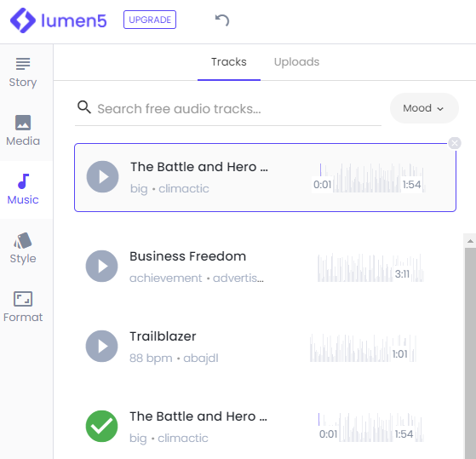The height and width of the screenshot is (459, 476).
Task: Switch to the Uploads tab
Action: (296, 62)
